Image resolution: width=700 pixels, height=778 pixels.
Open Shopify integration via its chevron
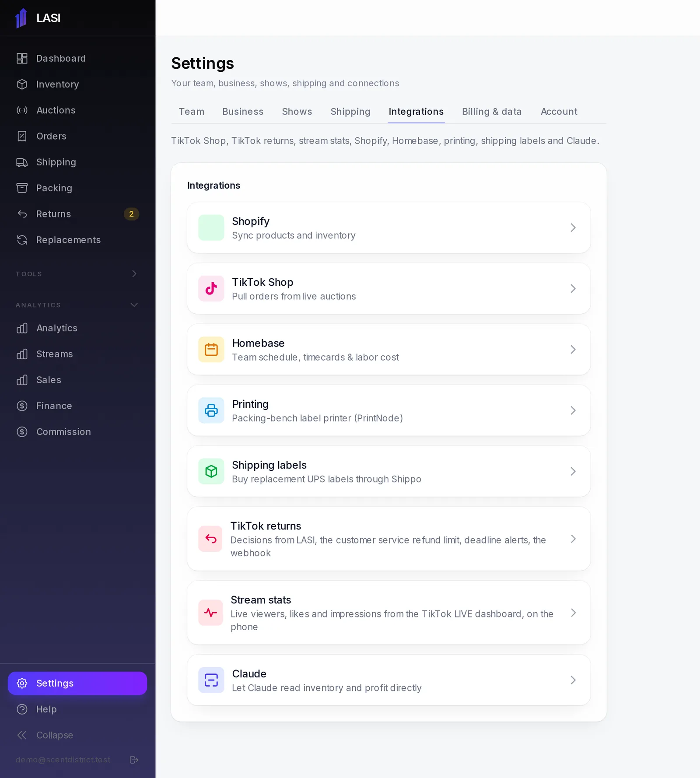pyautogui.click(x=573, y=228)
